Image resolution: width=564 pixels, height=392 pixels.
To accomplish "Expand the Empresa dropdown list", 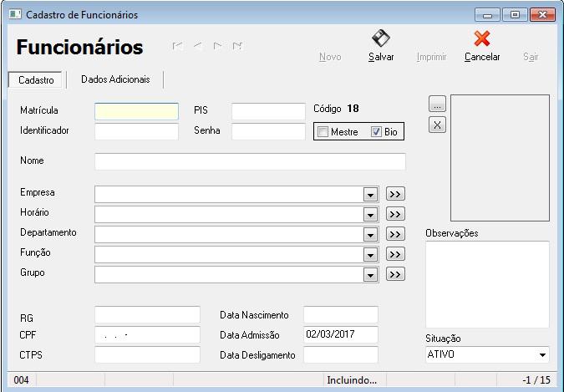I will 371,194.
